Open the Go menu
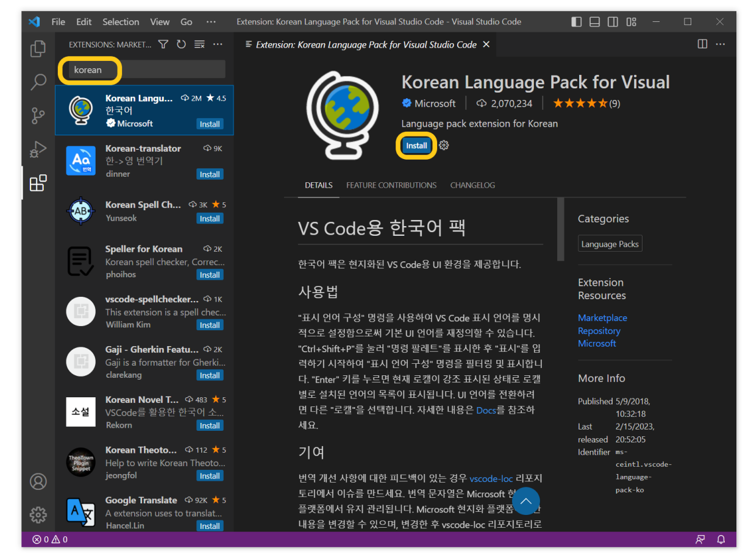The width and height of the screenshot is (751, 560). [x=187, y=22]
